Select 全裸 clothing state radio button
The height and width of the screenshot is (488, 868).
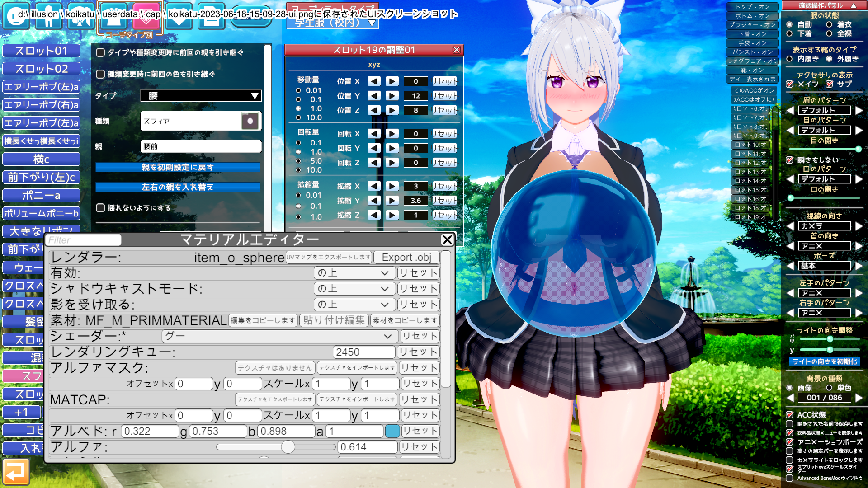829,33
